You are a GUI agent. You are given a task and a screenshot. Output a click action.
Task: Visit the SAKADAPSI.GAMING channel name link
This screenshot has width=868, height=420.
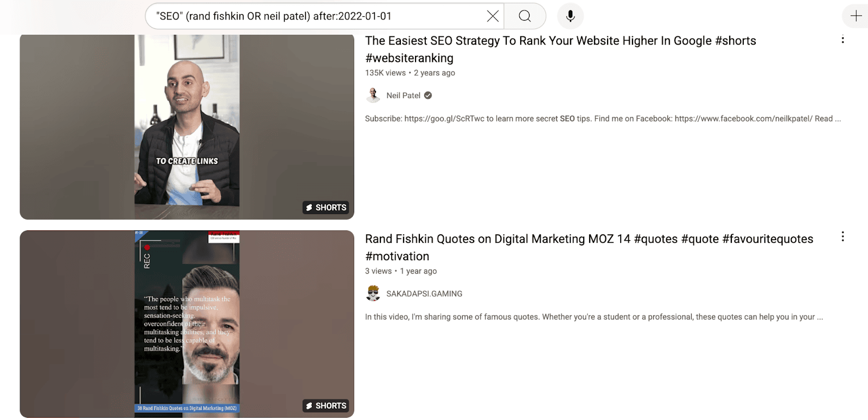(424, 294)
